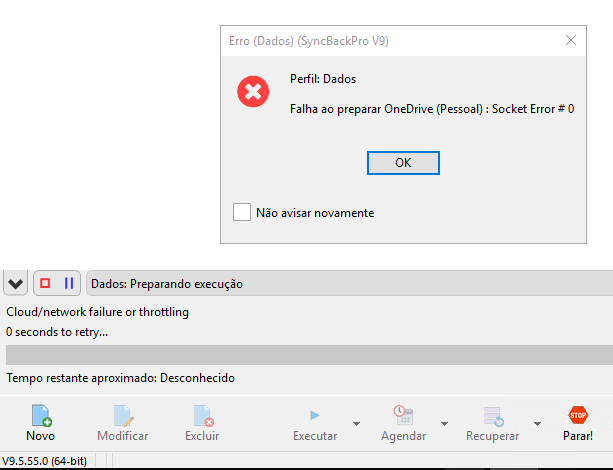Viewport: 613px width, 470px height.
Task: Click the Recuperar restore icon
Action: pyautogui.click(x=493, y=416)
